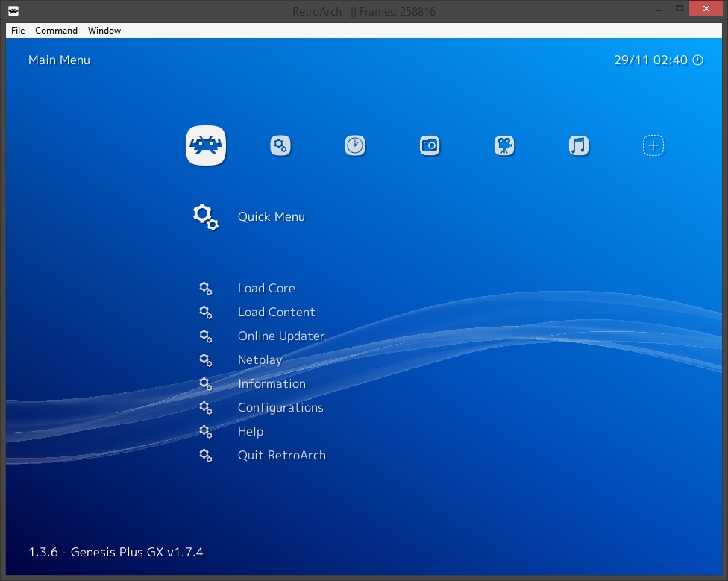
Task: Click the gear icon beside Configurations
Action: 206,408
